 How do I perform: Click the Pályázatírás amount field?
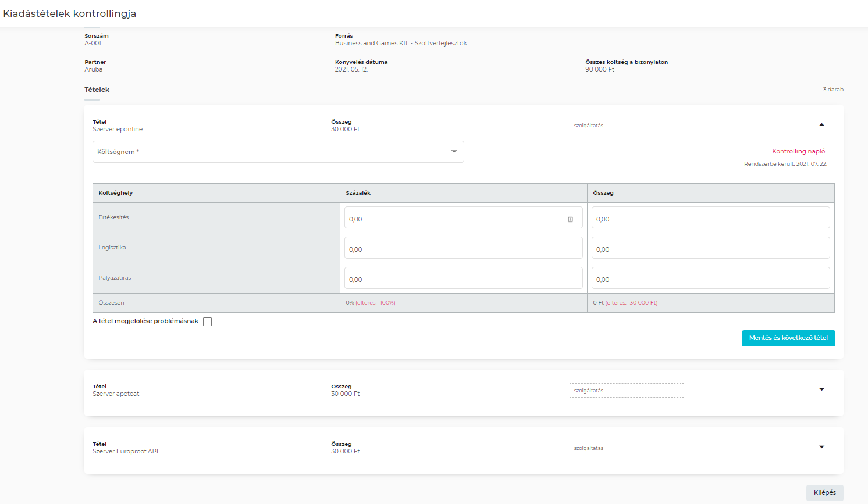[711, 278]
